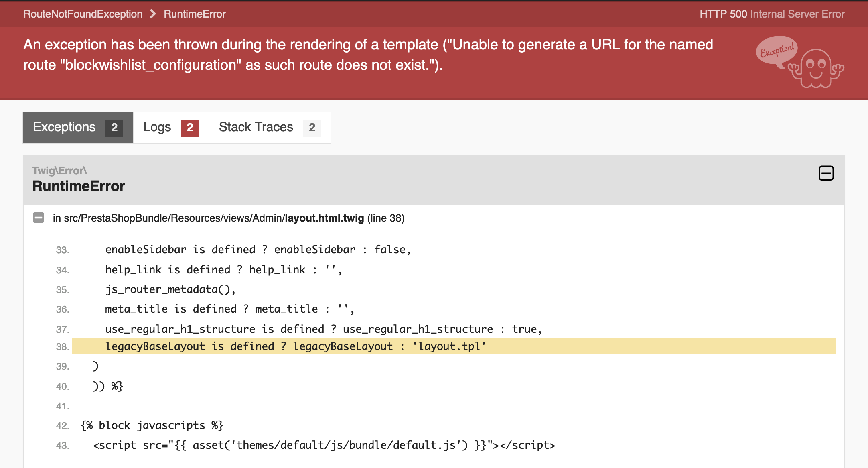Image resolution: width=868 pixels, height=468 pixels.
Task: Click the Stack Traces count badge
Action: tap(312, 128)
